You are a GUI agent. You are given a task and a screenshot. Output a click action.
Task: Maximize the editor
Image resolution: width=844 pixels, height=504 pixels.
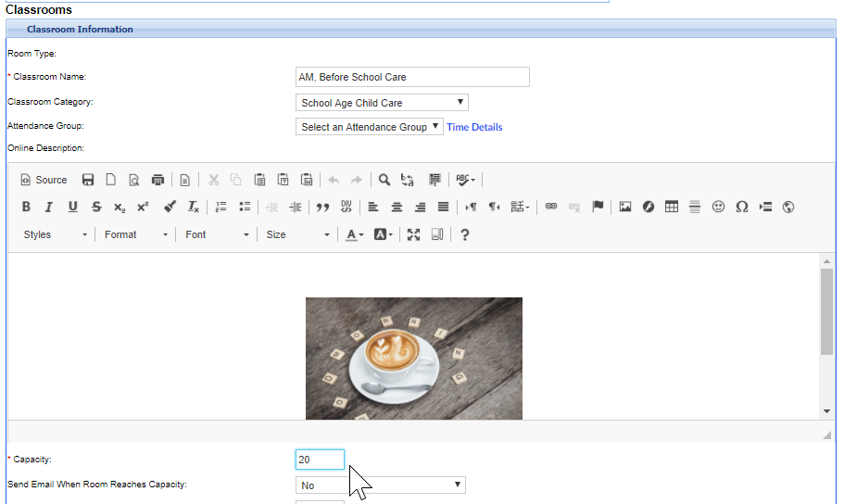pyautogui.click(x=413, y=234)
